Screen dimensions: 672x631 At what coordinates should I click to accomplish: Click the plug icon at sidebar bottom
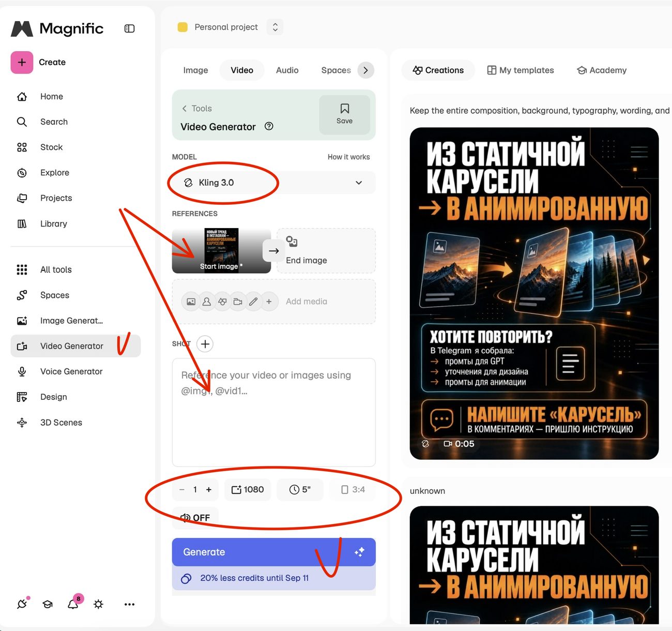[x=22, y=604]
